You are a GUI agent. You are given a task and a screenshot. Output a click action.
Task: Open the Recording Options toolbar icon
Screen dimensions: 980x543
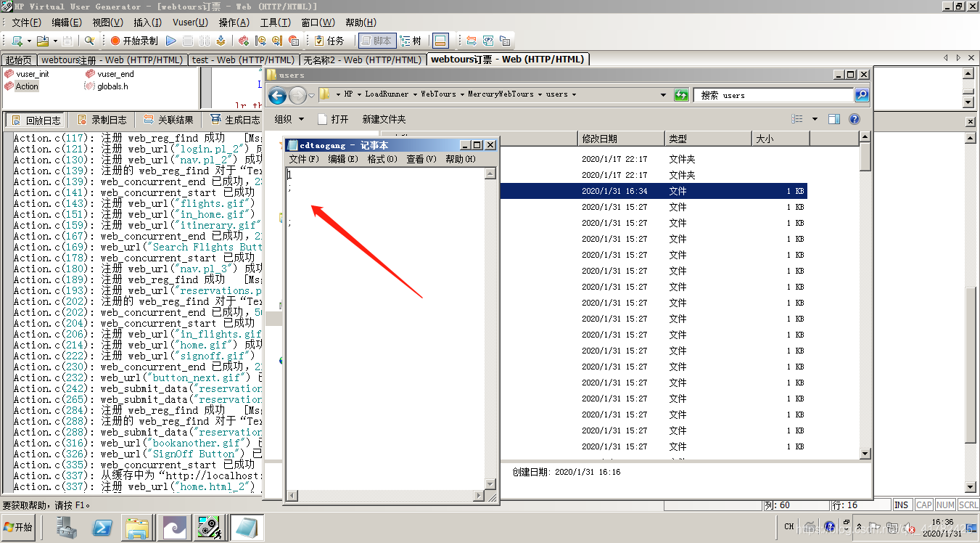coord(260,41)
